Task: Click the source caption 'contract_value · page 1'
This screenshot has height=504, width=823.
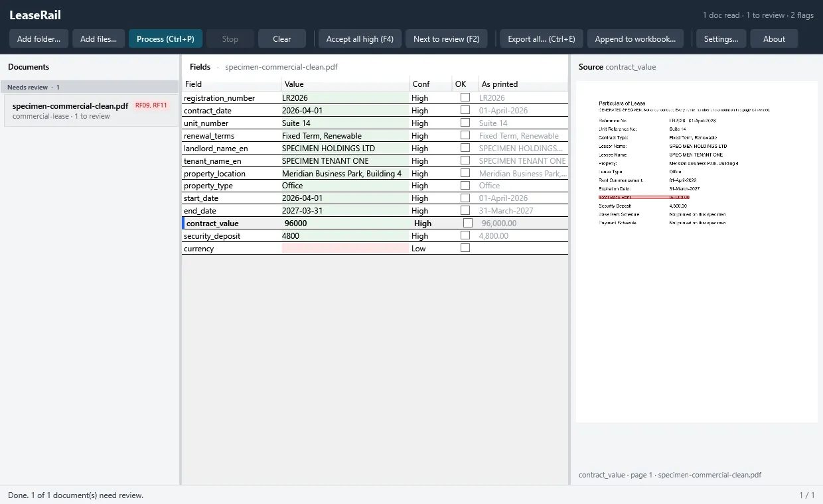Action: click(x=670, y=475)
